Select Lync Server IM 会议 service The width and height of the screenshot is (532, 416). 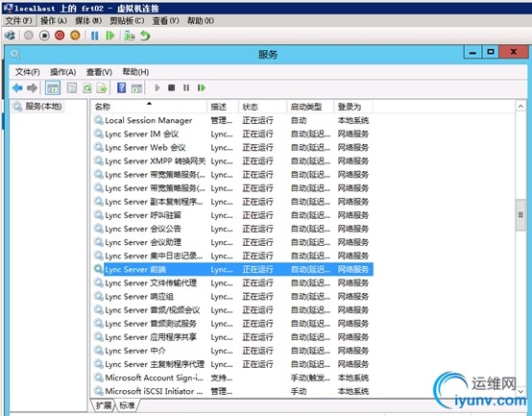pos(232,135)
